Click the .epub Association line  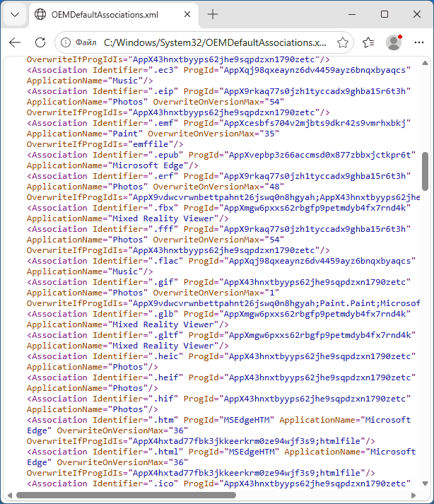point(221,155)
